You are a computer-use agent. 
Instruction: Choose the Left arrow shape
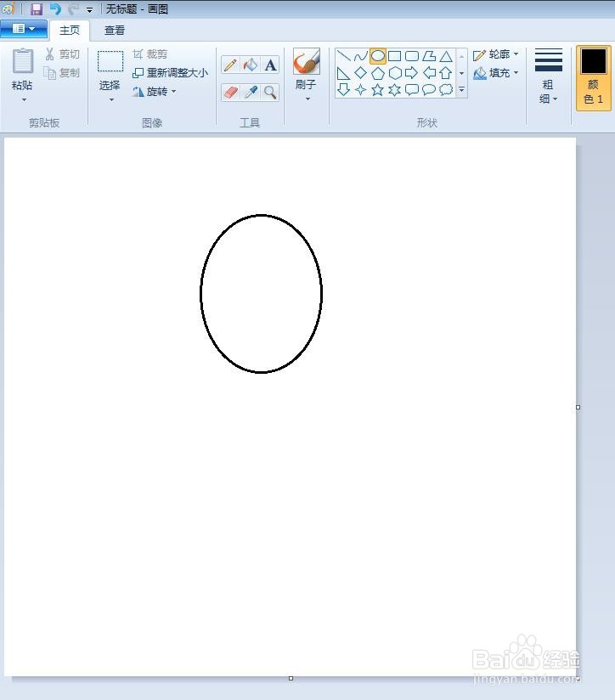(x=429, y=73)
